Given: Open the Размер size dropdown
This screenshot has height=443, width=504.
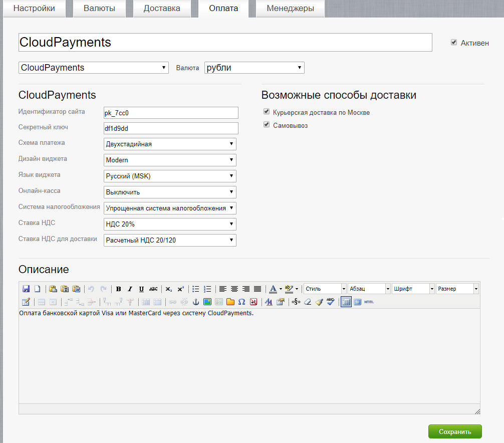Looking at the screenshot, I should [x=457, y=289].
